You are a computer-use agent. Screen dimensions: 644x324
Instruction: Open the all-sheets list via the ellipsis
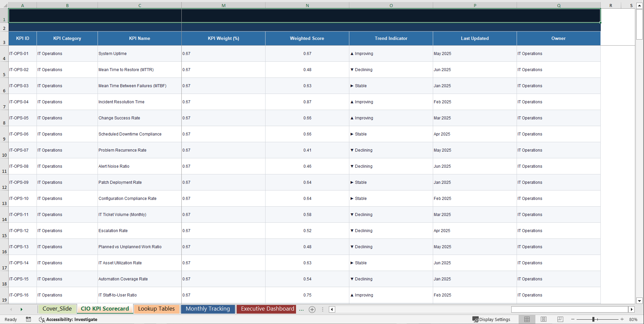[x=301, y=309]
